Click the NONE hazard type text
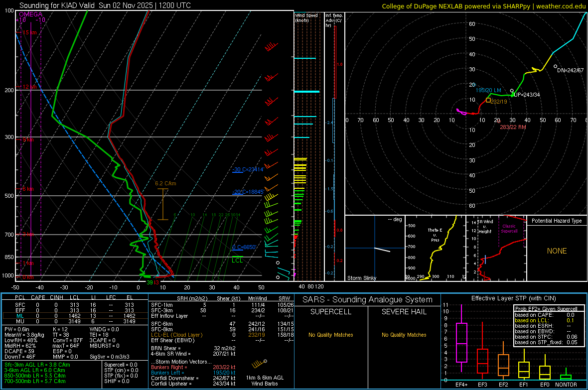This screenshot has height=390, width=588. (557, 251)
